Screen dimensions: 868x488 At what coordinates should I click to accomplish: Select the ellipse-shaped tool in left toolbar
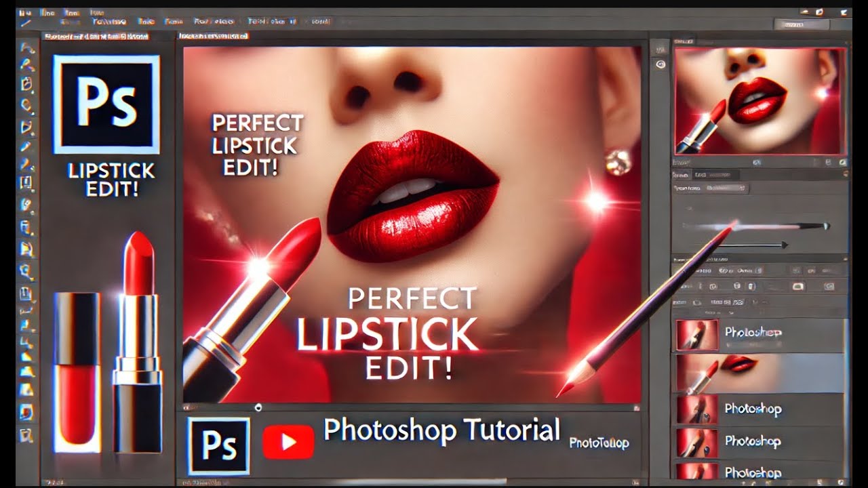(x=26, y=105)
